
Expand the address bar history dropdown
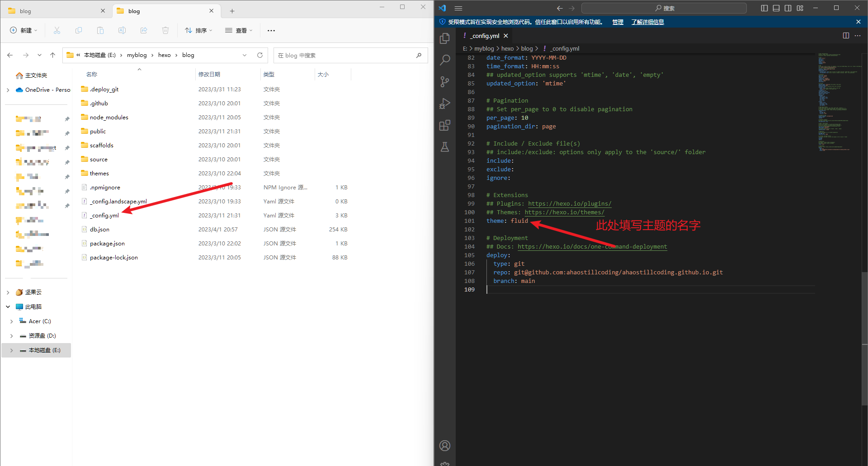click(x=245, y=55)
